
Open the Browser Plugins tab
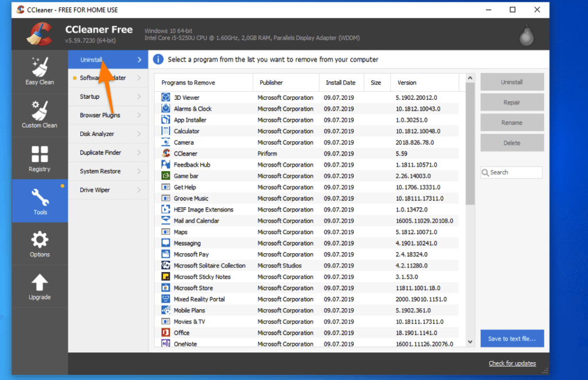[x=108, y=115]
